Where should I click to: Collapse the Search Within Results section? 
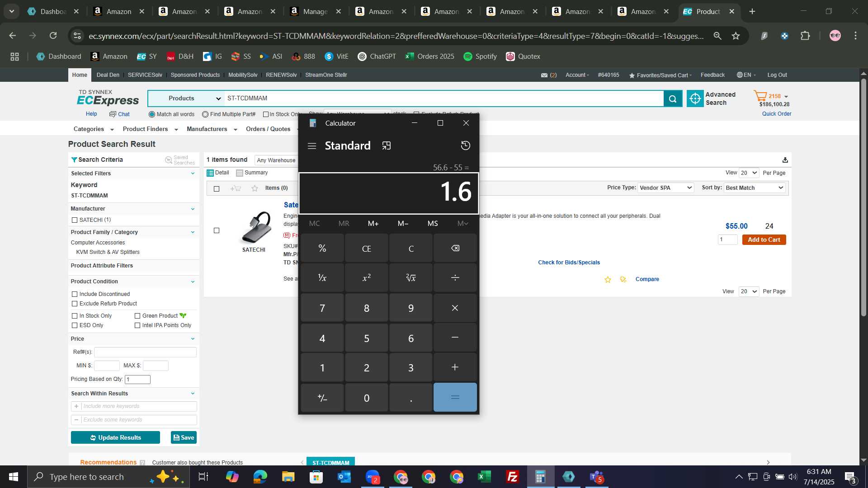(193, 394)
